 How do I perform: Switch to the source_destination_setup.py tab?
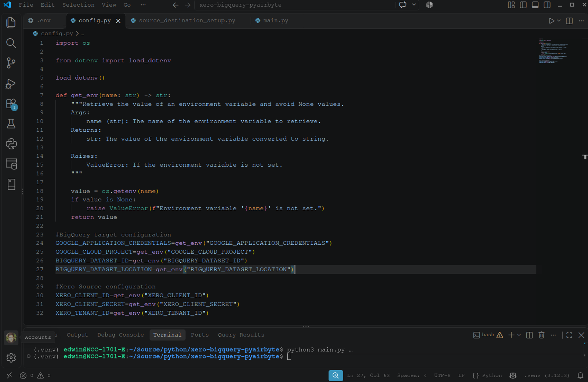187,21
